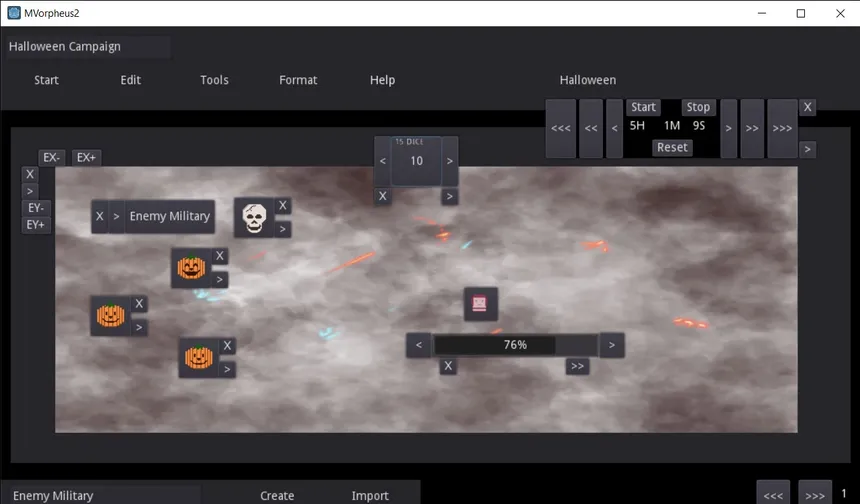860x504 pixels.
Task: Expand dice widget options with lower arrow
Action: point(449,196)
